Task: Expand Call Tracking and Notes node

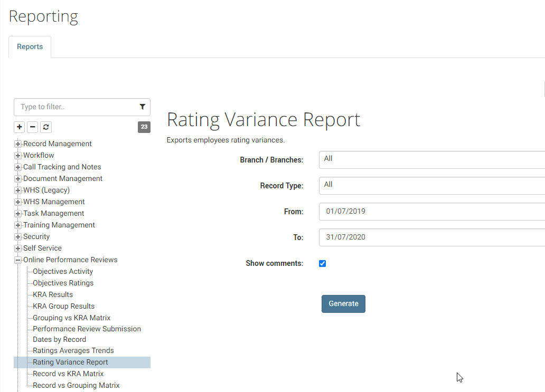Action: (x=18, y=167)
